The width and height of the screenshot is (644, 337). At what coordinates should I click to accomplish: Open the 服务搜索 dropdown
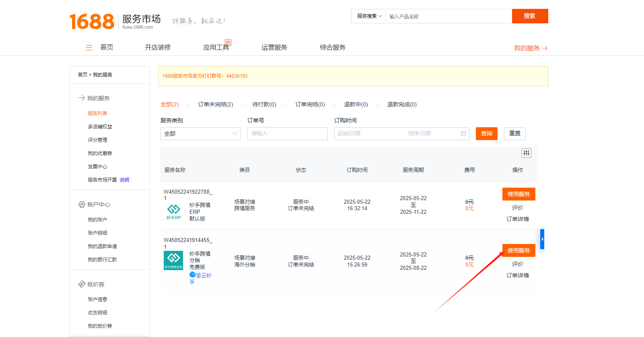tap(369, 16)
